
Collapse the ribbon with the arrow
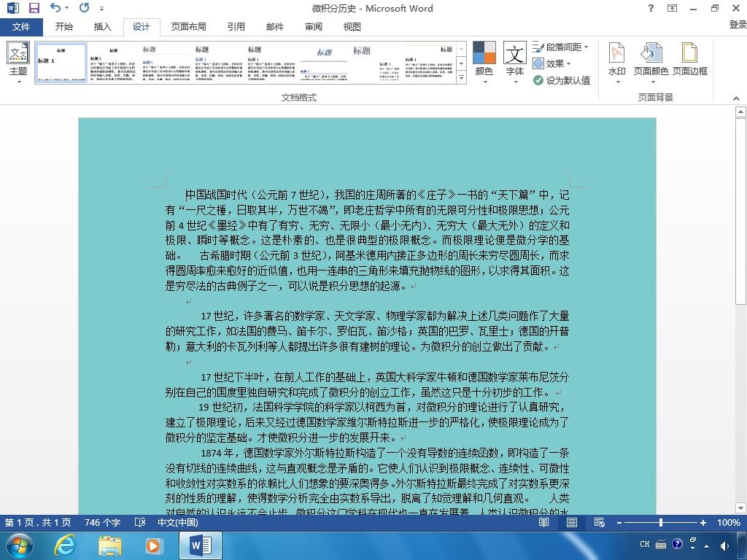pyautogui.click(x=736, y=98)
